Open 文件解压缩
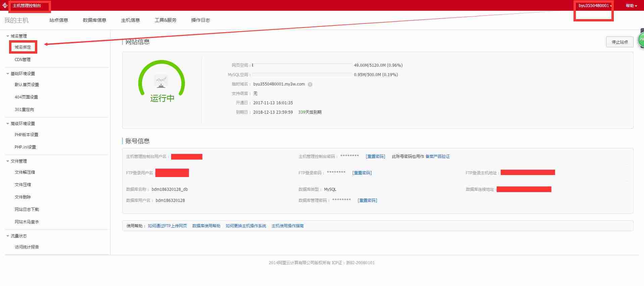Image resolution: width=644 pixels, height=286 pixels. pyautogui.click(x=25, y=172)
